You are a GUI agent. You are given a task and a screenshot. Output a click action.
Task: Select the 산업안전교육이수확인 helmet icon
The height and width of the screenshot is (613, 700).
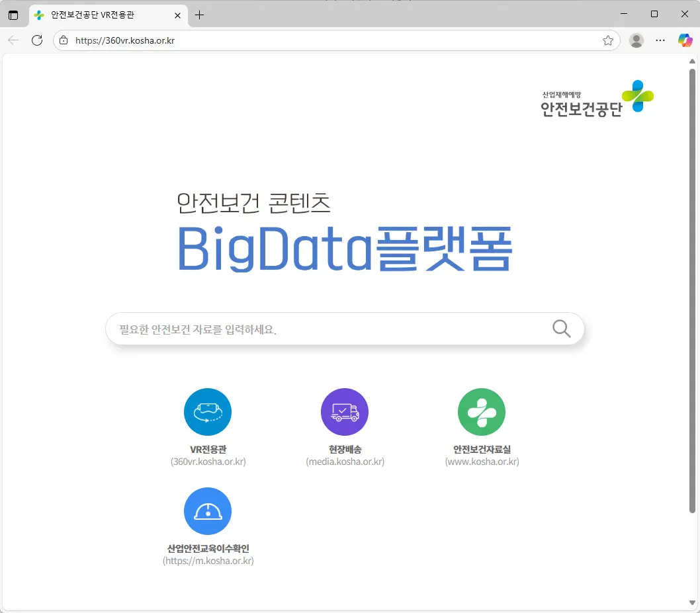[207, 511]
